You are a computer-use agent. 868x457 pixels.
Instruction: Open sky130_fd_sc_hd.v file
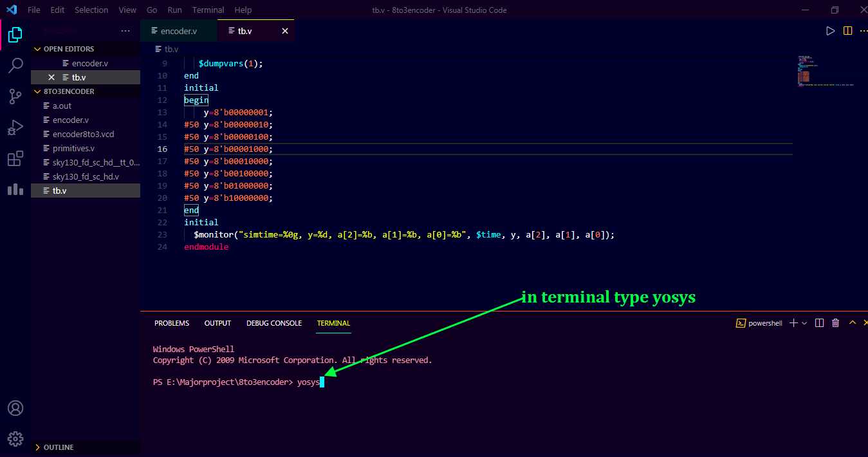(x=86, y=176)
